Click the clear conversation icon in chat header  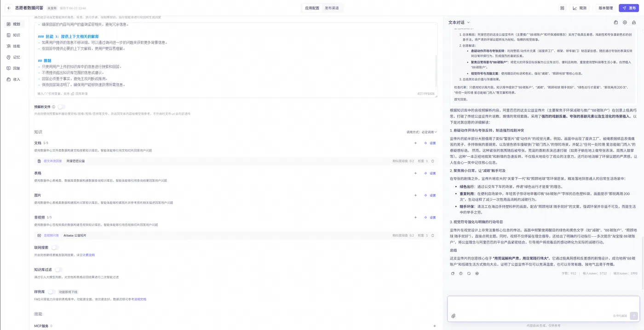[634, 22]
